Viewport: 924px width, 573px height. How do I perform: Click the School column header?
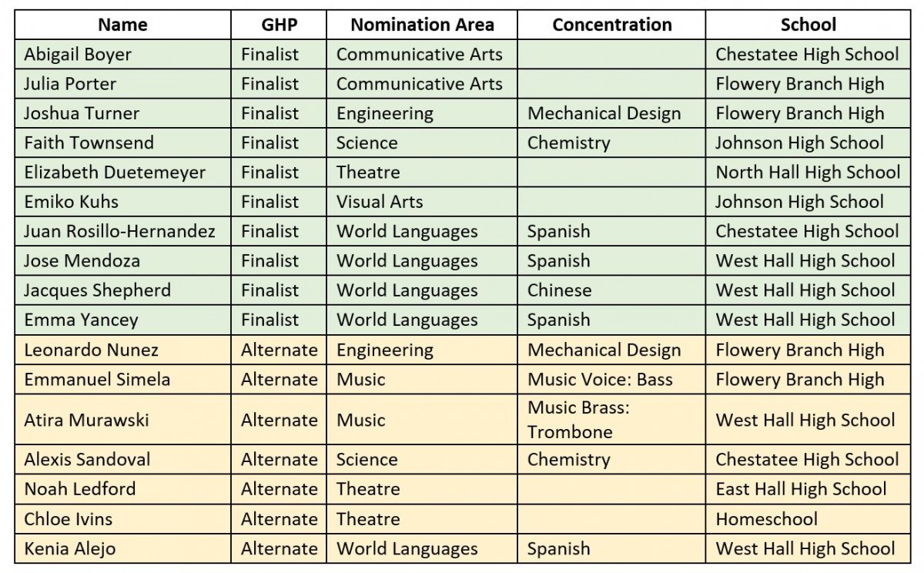(808, 25)
